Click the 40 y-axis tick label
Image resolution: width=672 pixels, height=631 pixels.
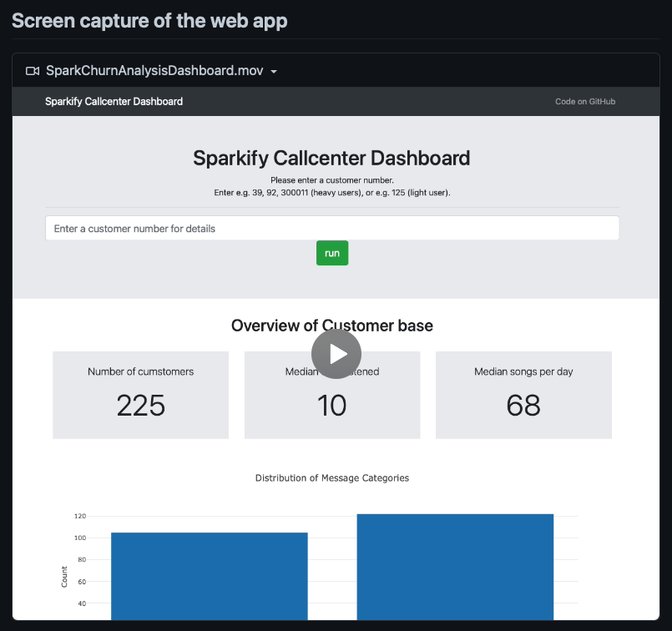[82, 603]
